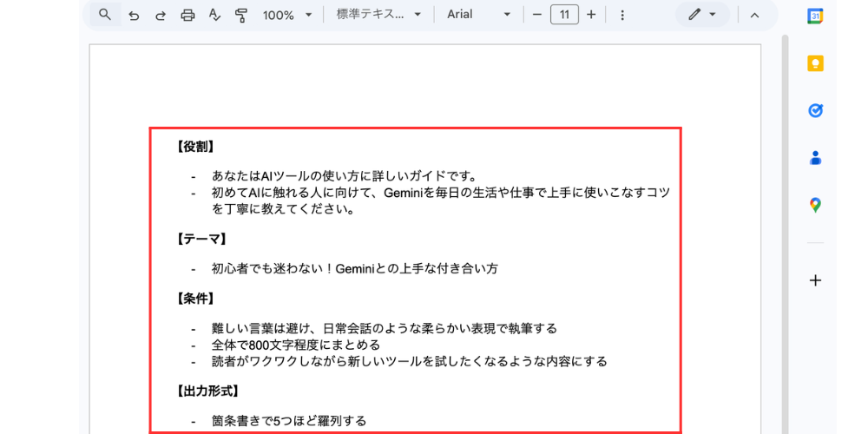Undo the last edit
868x434 pixels.
tap(134, 15)
